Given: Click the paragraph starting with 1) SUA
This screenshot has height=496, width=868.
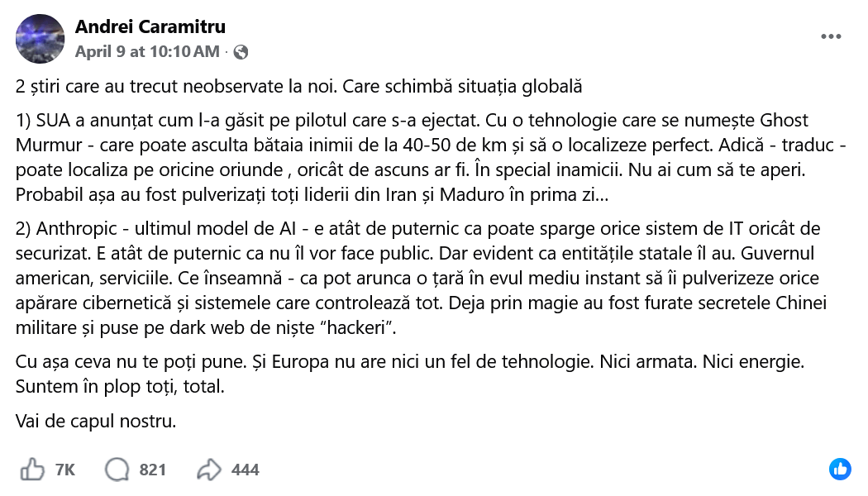Looking at the screenshot, I should [x=412, y=159].
